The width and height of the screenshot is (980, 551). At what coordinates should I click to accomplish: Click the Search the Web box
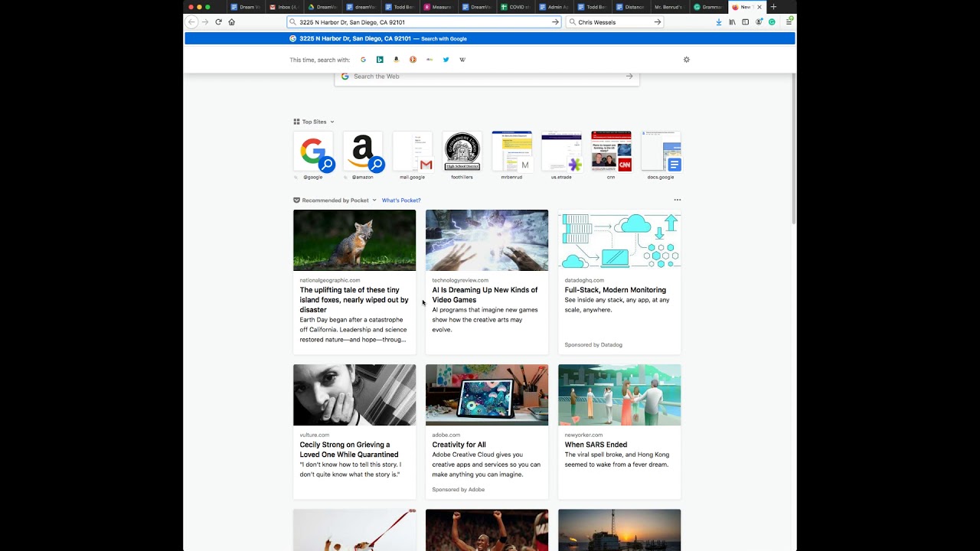point(487,77)
